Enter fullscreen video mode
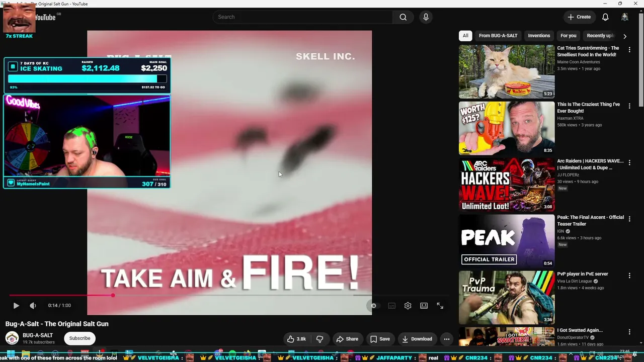Screen dimensions: 644x362 [440, 305]
